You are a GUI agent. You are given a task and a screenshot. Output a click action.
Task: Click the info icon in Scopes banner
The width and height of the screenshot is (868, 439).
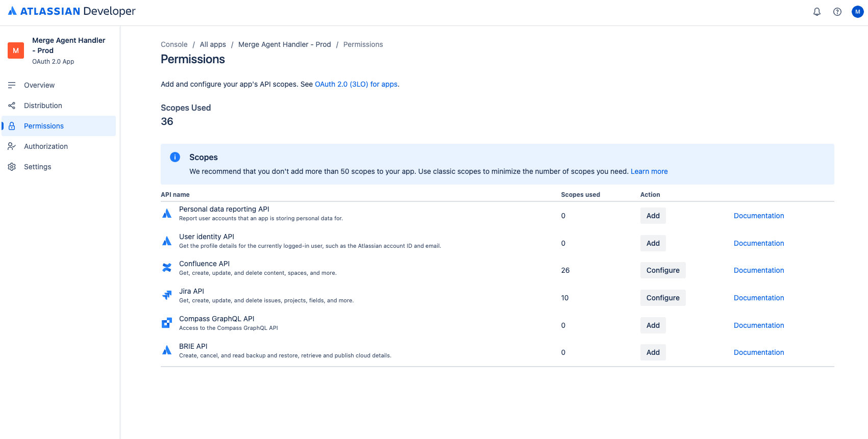coord(175,157)
